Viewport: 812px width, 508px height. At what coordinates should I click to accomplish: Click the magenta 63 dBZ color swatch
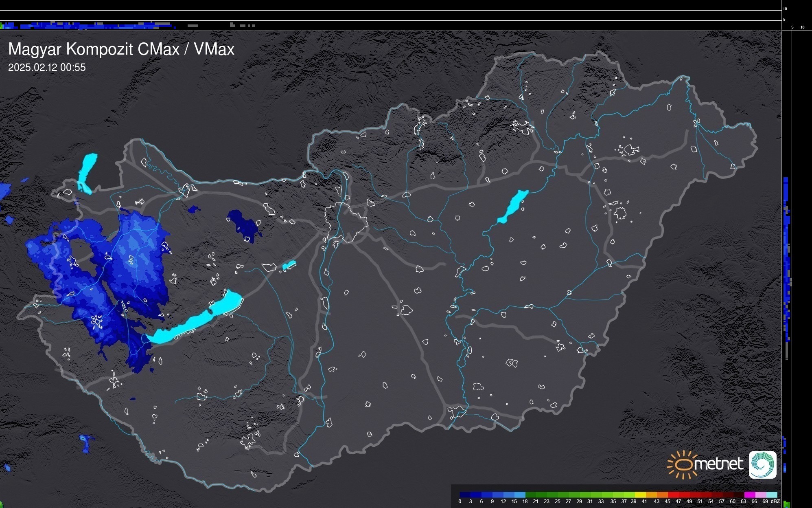pos(749,495)
